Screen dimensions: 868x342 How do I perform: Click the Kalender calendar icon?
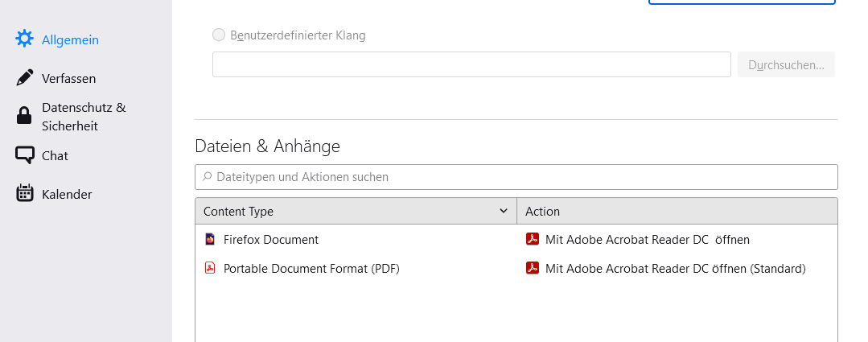coord(25,194)
